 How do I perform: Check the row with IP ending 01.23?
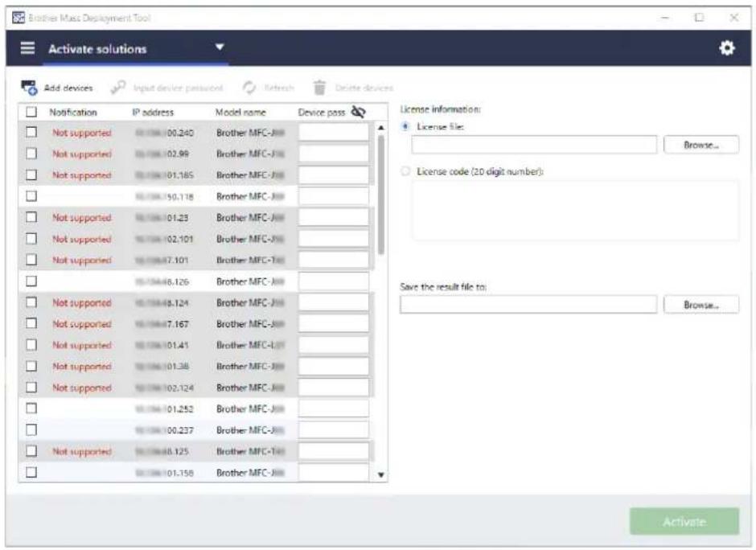pos(31,217)
